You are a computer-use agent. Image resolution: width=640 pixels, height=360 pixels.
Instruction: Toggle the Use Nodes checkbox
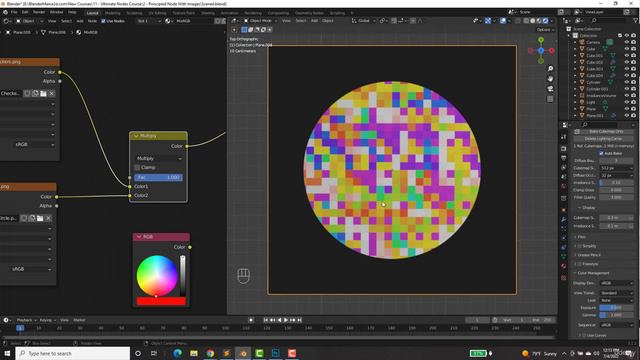pos(103,21)
